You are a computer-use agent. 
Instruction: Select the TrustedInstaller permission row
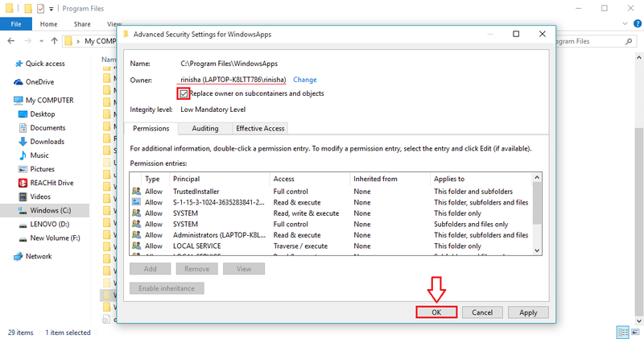(331, 192)
